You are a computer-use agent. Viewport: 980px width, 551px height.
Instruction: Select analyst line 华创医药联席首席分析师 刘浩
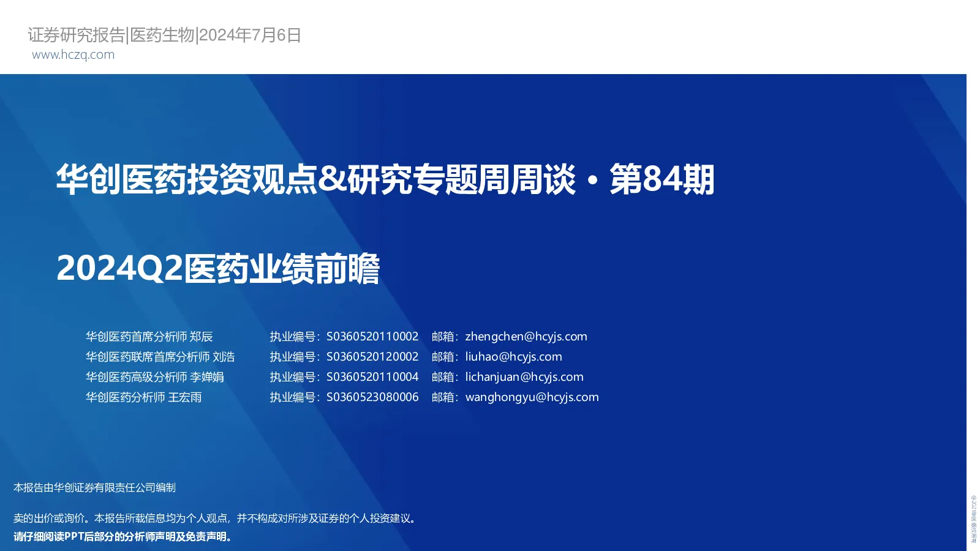pyautogui.click(x=160, y=357)
